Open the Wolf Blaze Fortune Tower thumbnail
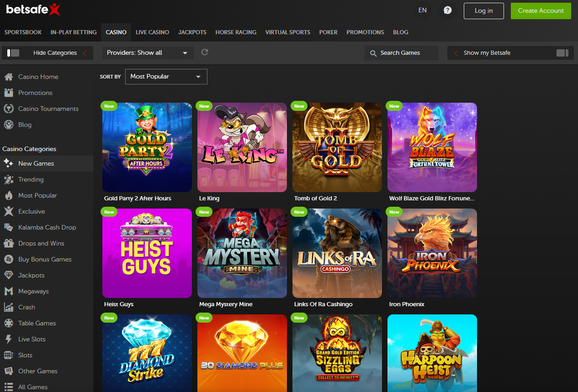This screenshot has width=578, height=392. pos(432,147)
